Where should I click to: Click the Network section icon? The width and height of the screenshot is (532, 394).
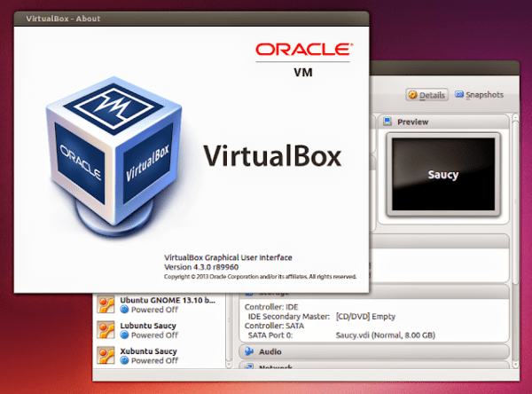point(249,366)
